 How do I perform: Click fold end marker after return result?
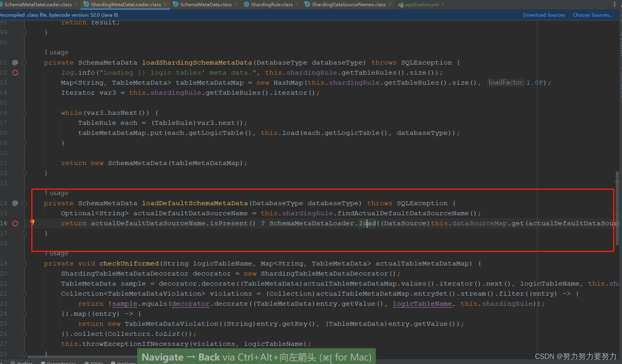(24, 32)
